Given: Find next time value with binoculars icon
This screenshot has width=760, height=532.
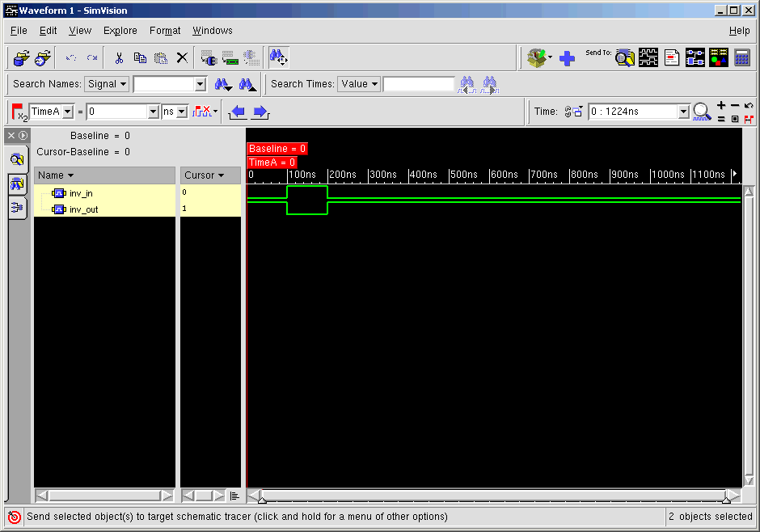Looking at the screenshot, I should point(489,85).
